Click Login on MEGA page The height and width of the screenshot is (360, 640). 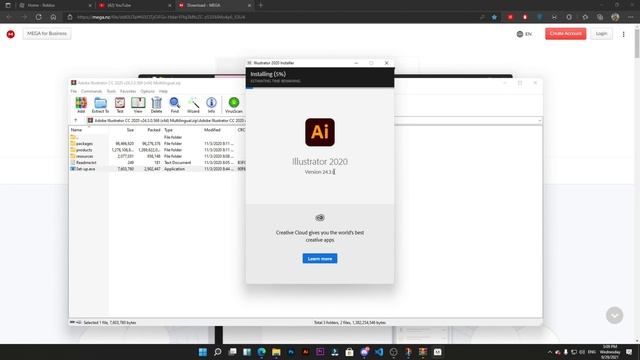pyautogui.click(x=601, y=33)
